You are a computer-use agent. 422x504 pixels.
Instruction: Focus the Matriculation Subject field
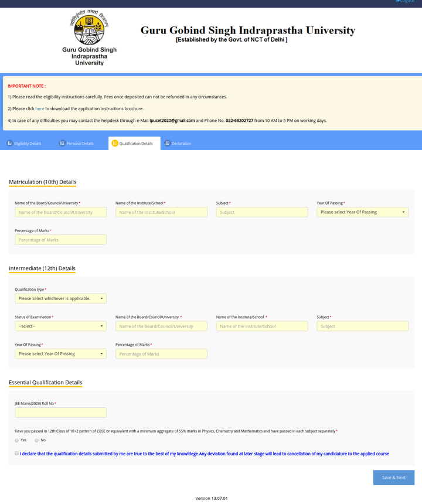[262, 212]
